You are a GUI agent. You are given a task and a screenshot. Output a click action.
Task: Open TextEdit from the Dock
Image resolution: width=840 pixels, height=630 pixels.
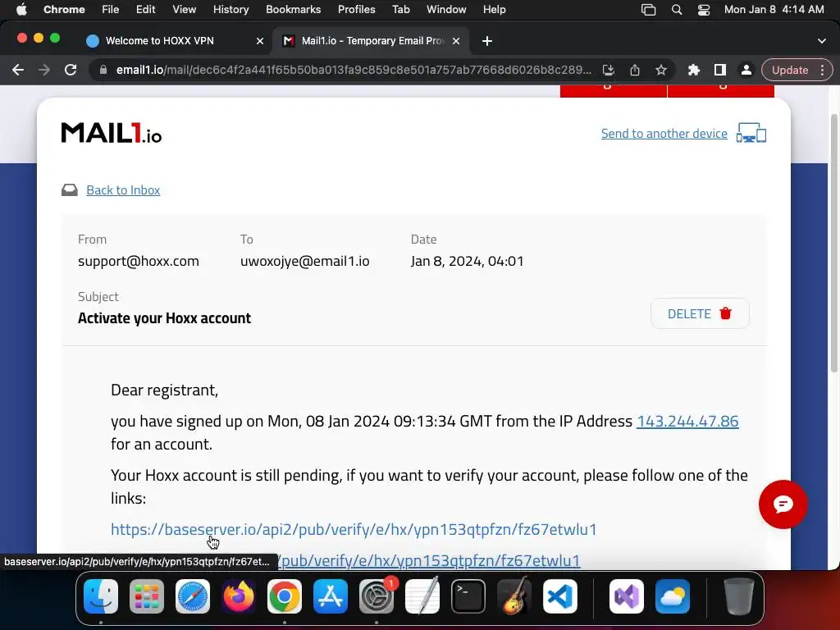(422, 596)
